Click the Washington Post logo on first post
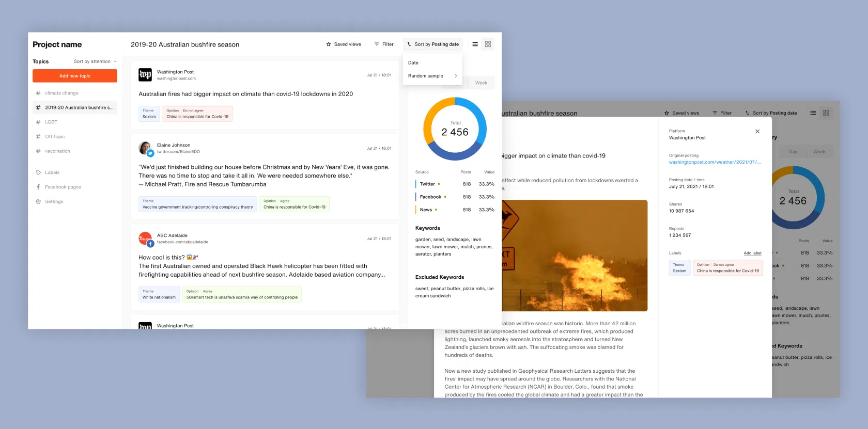The image size is (868, 429). [x=145, y=75]
